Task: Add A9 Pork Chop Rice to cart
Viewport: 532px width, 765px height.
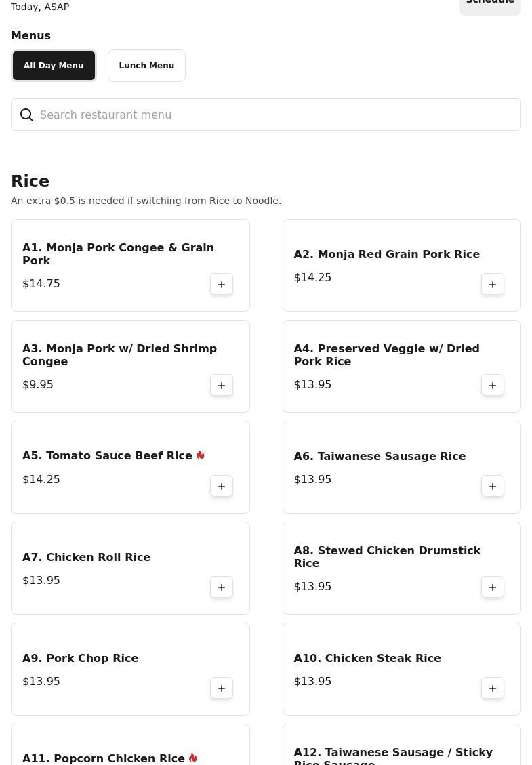Action: [222, 688]
